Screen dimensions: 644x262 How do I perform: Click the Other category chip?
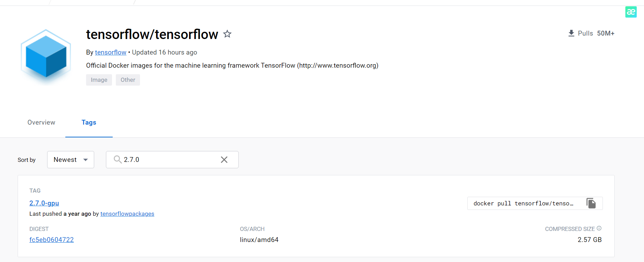click(x=128, y=80)
